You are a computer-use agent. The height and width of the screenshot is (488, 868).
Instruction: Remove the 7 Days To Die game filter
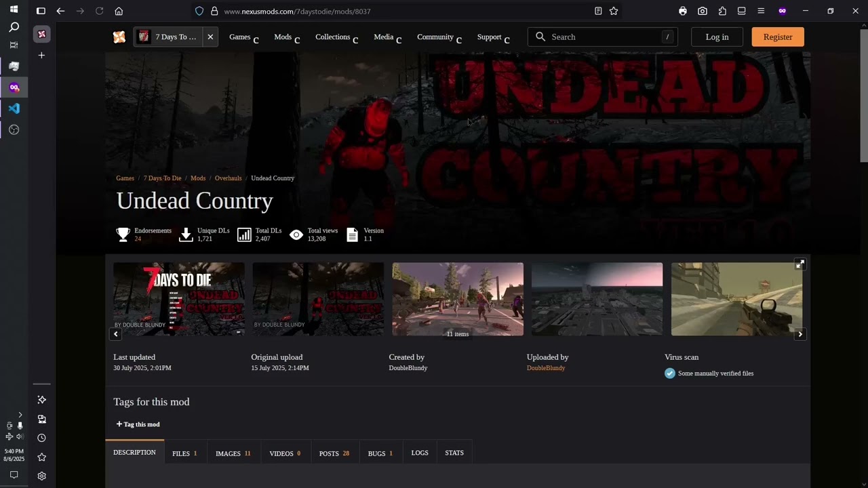tap(210, 37)
